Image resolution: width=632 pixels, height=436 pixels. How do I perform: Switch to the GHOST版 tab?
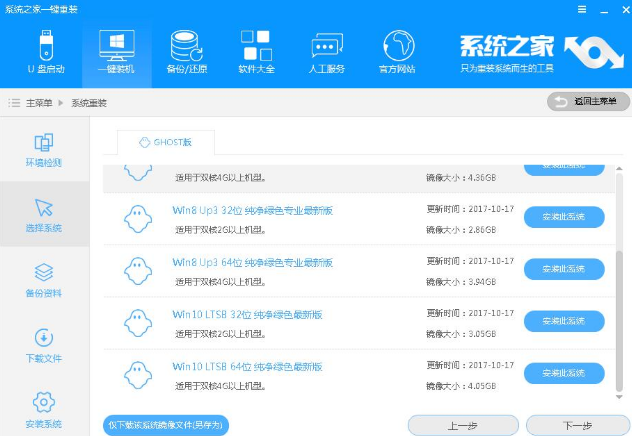(x=166, y=142)
